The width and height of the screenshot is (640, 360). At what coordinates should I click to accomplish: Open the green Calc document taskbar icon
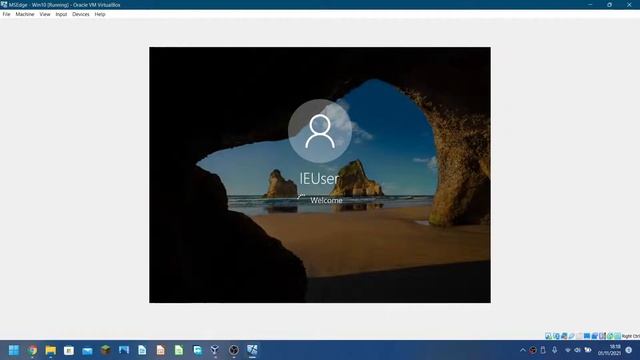(x=179, y=350)
